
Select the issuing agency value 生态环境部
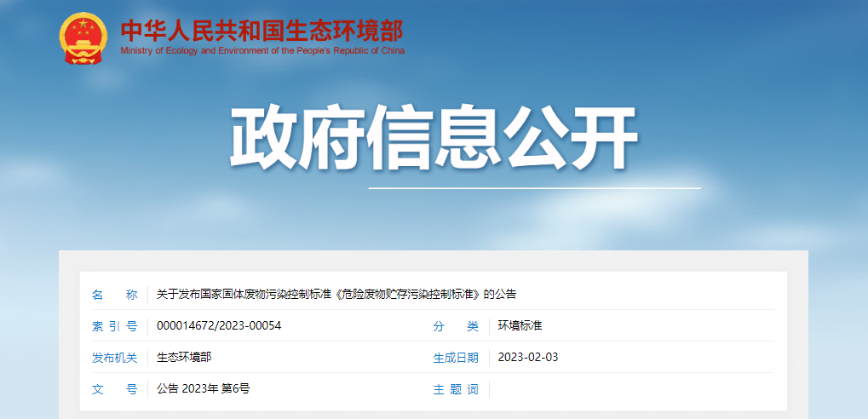(184, 358)
